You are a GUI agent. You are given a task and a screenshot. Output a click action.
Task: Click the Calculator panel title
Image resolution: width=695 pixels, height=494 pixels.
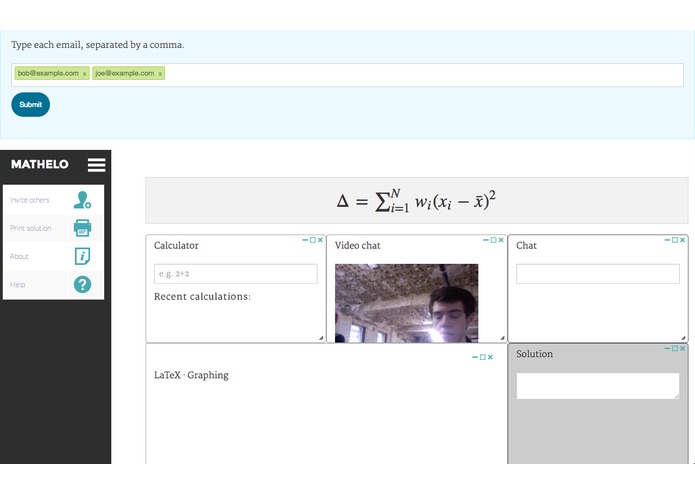coord(176,245)
